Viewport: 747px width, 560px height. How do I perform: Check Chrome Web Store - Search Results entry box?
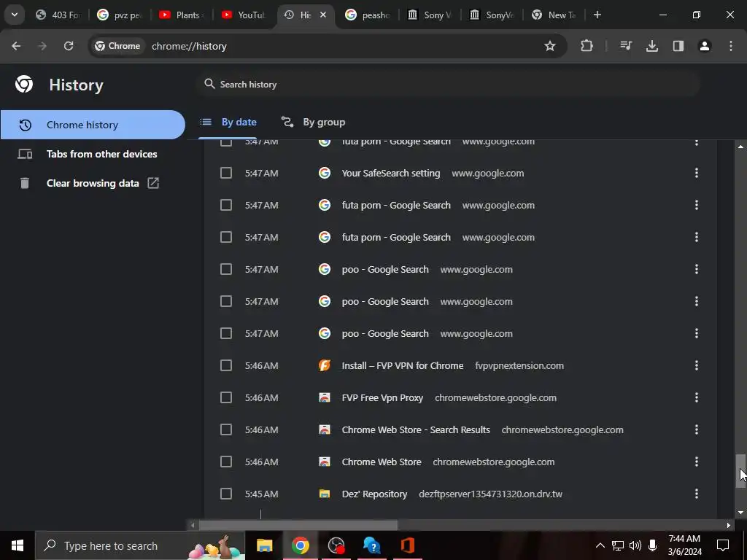(x=226, y=429)
